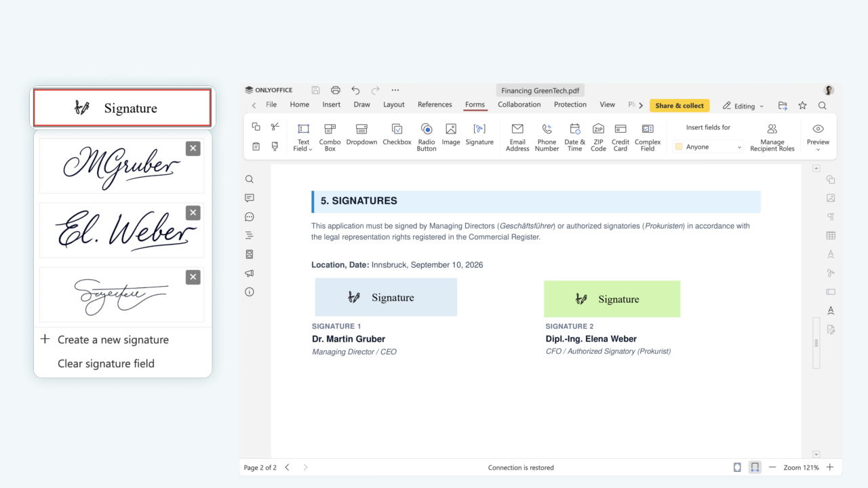Select the El. Weber signature thumbnail
Screen dimensions: 868x488
(121, 230)
